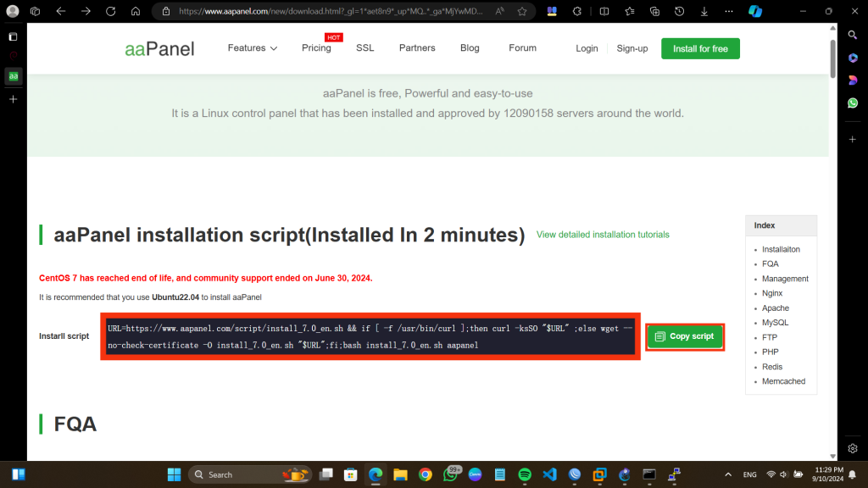Screen dimensions: 868x488
Task: Expand the Features dropdown menu
Action: [x=252, y=48]
